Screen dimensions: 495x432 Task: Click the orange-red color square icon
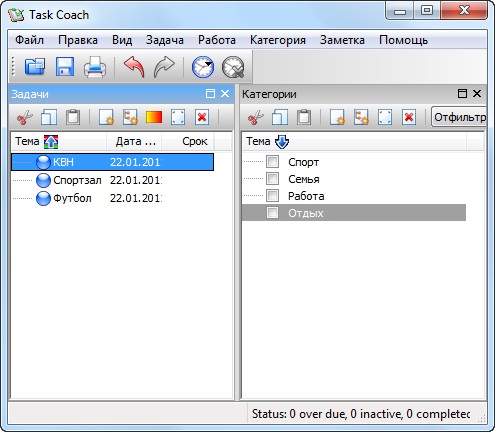click(154, 117)
